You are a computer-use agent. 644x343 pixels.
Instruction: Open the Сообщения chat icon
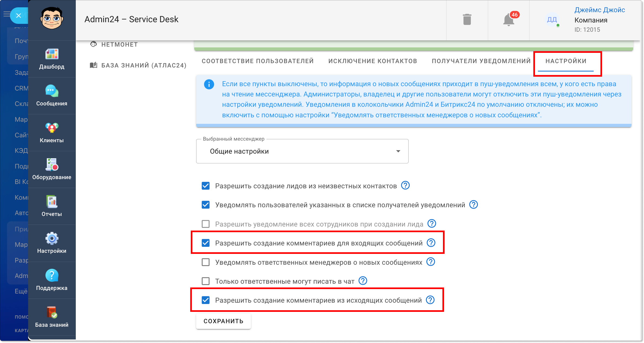coord(52,91)
